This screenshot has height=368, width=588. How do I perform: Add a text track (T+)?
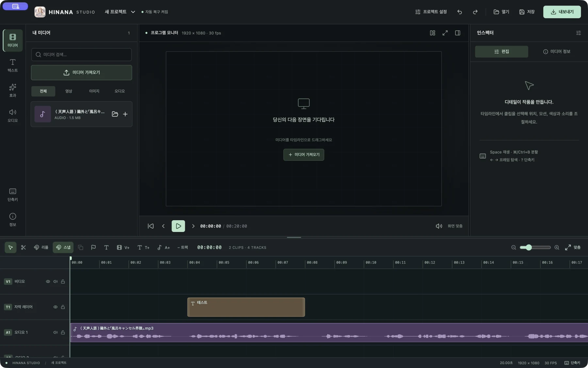tap(143, 247)
